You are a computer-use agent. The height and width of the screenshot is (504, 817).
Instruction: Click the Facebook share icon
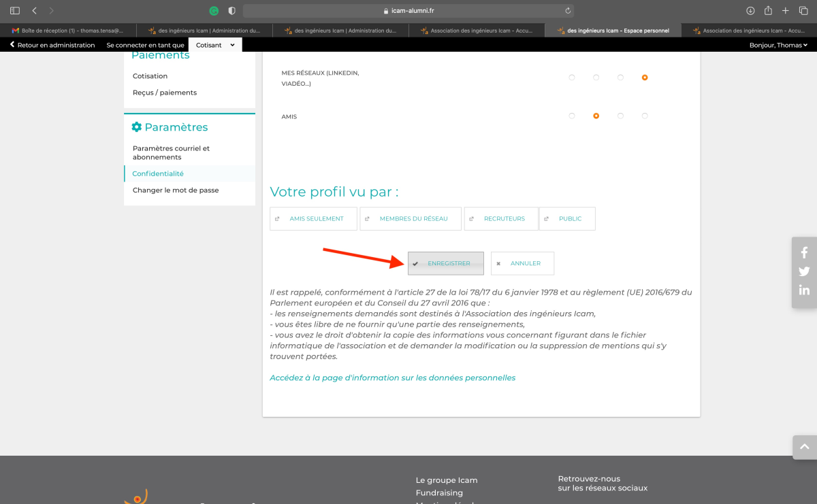point(804,253)
